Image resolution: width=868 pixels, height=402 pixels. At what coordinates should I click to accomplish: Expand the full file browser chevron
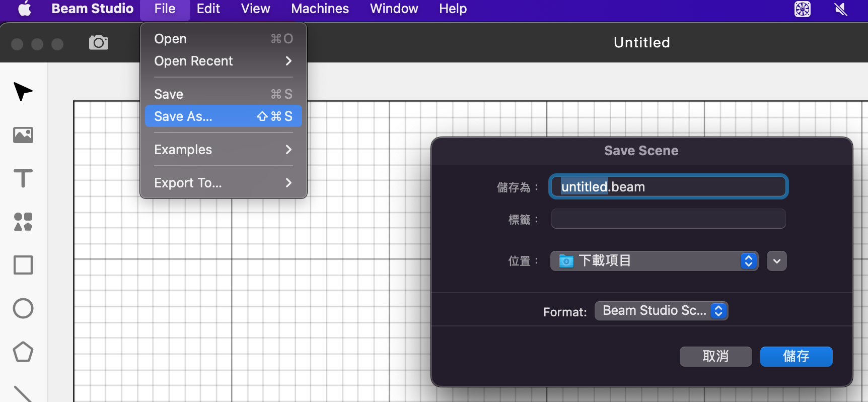click(x=777, y=261)
